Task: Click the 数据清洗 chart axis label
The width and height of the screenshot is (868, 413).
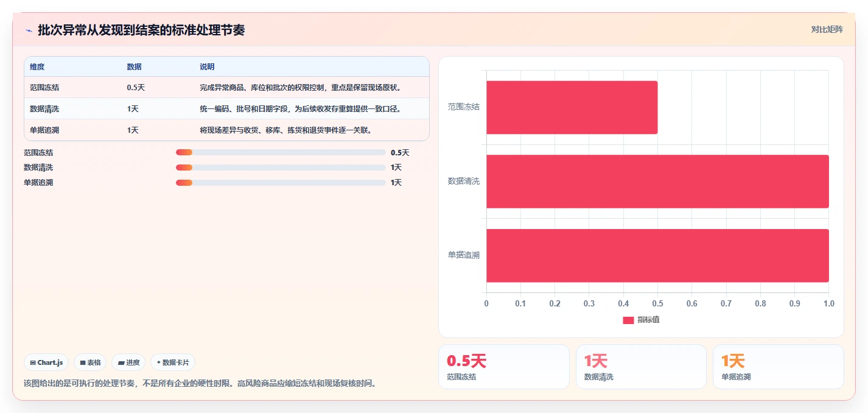Action: point(464,182)
